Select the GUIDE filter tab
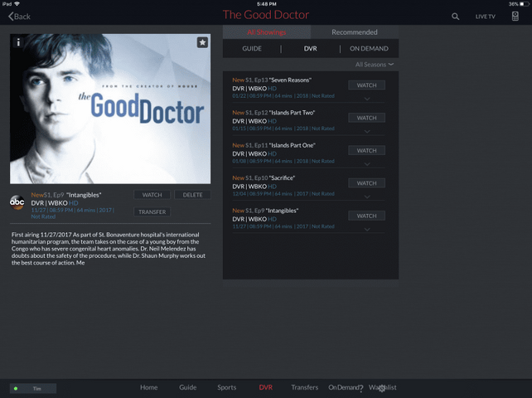 coord(252,49)
